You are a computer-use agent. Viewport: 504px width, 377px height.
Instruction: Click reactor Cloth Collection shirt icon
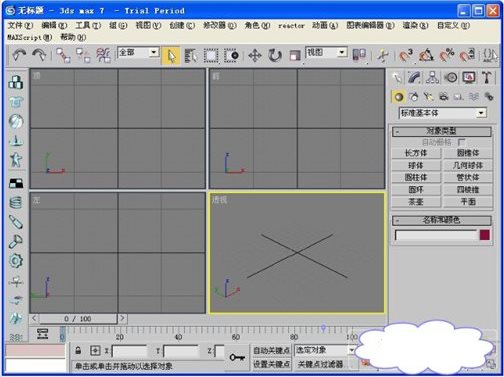click(x=16, y=102)
